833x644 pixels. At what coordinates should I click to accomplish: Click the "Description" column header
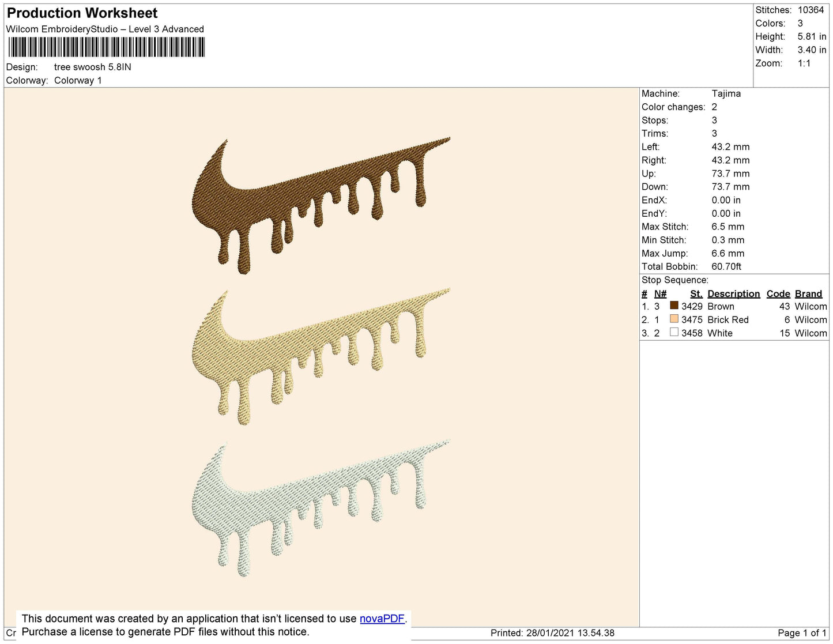tap(734, 294)
